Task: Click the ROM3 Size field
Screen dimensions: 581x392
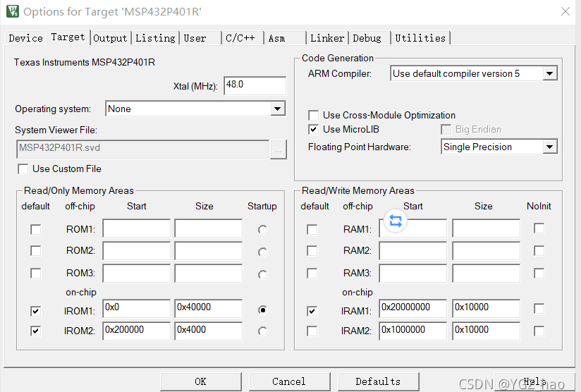Action: point(209,274)
